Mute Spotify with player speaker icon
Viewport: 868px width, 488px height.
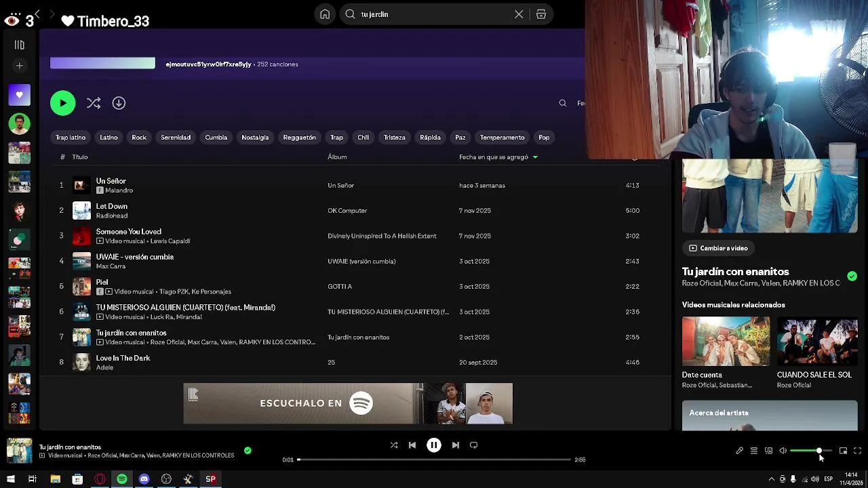pos(783,451)
